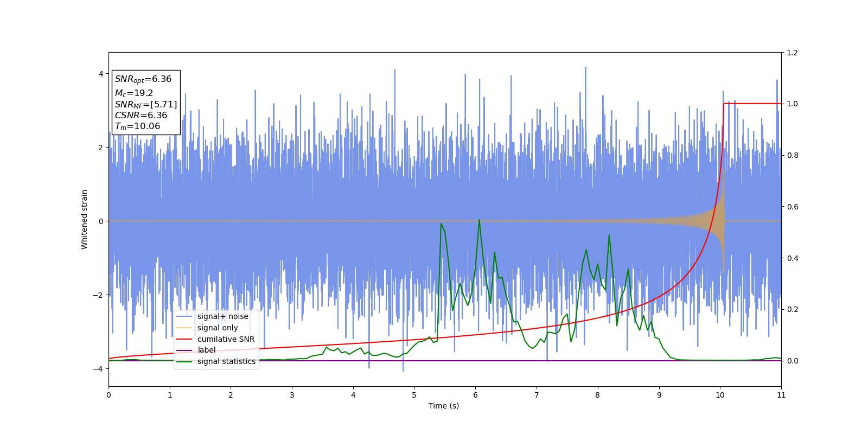
Task: Click the red legend line for cumilative SNR
Action: point(184,339)
